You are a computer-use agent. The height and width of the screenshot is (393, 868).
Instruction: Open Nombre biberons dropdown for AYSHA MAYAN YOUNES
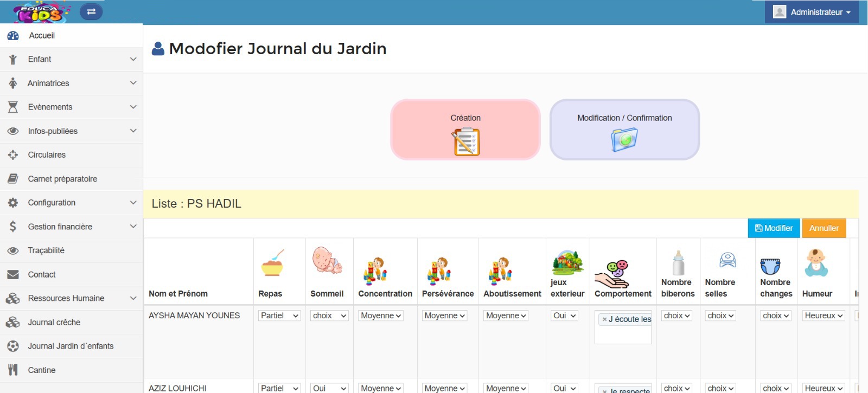click(676, 315)
